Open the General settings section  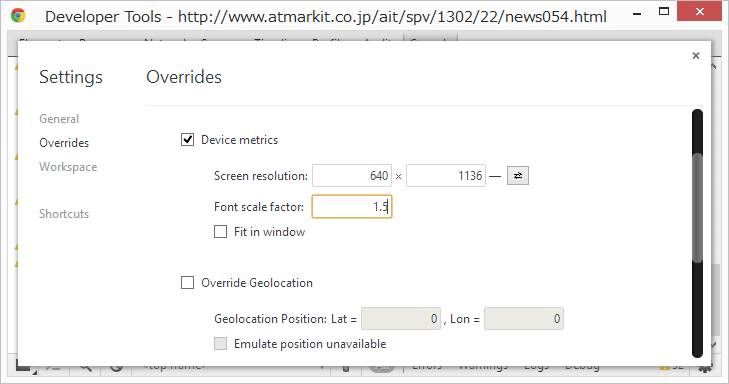pos(59,119)
